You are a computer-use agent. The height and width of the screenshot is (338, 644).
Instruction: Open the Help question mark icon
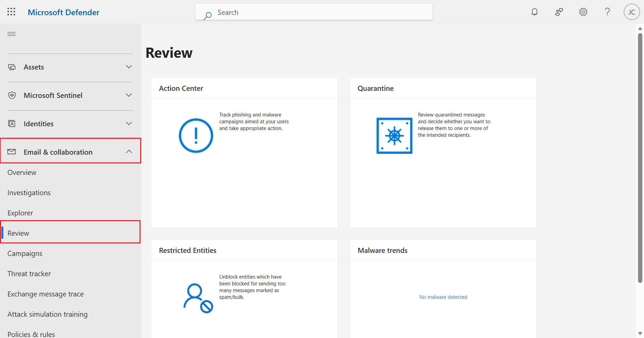pyautogui.click(x=607, y=12)
